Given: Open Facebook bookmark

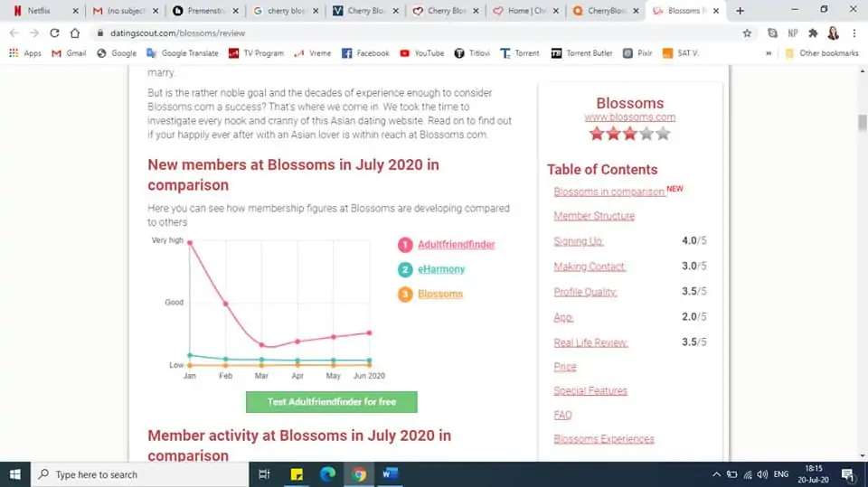Looking at the screenshot, I should click(364, 53).
